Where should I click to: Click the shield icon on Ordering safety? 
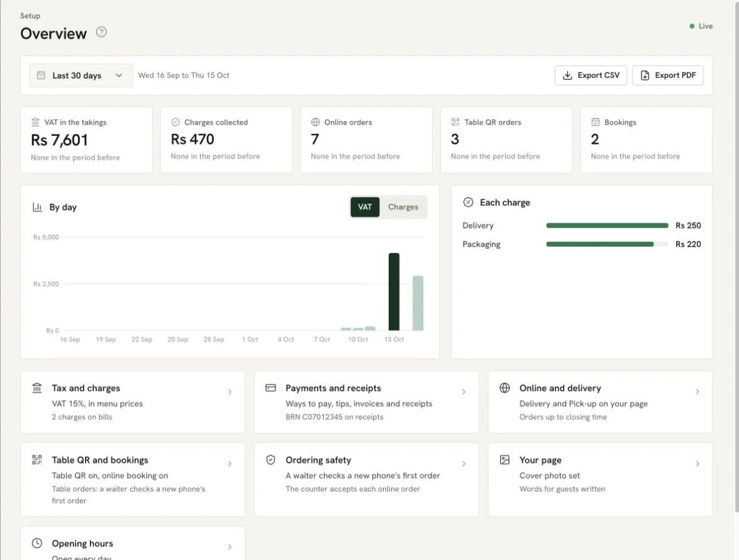(270, 460)
